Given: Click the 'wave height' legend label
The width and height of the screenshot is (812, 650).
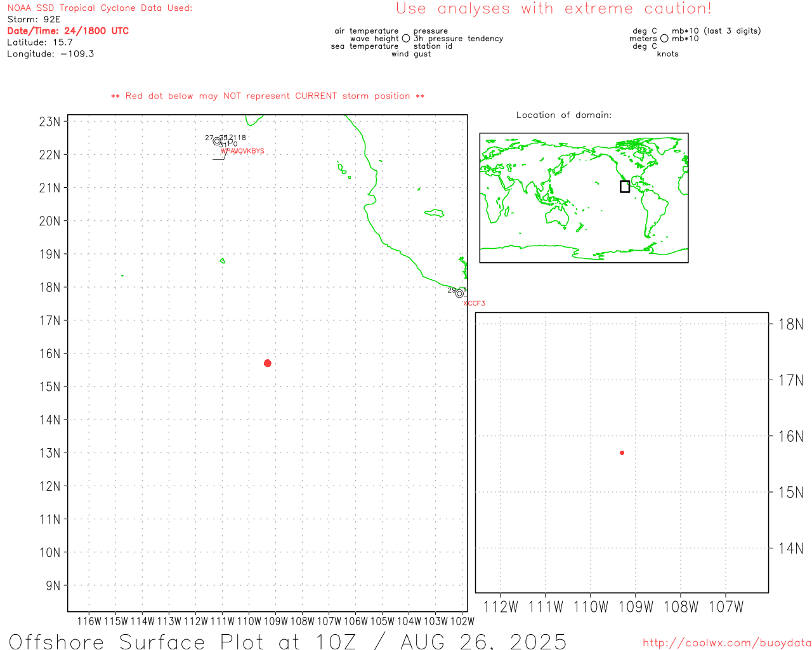Looking at the screenshot, I should point(374,39).
